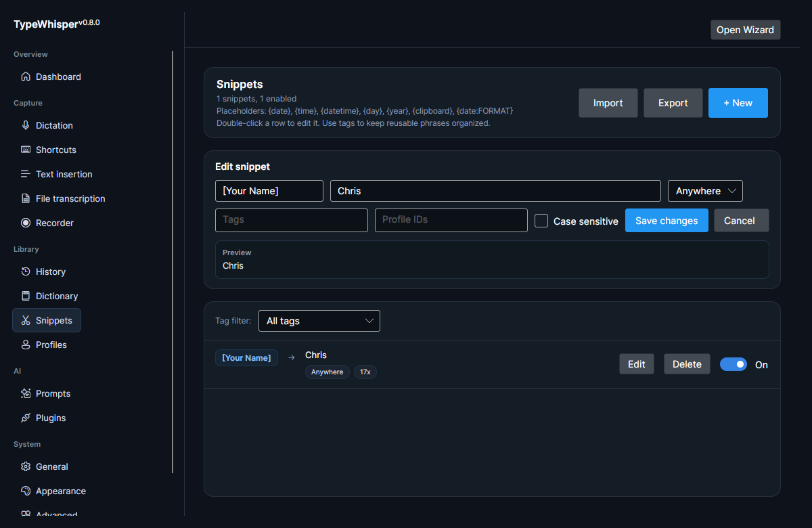Click Edit on the Chris snippet row
This screenshot has width=812, height=528.
(637, 364)
